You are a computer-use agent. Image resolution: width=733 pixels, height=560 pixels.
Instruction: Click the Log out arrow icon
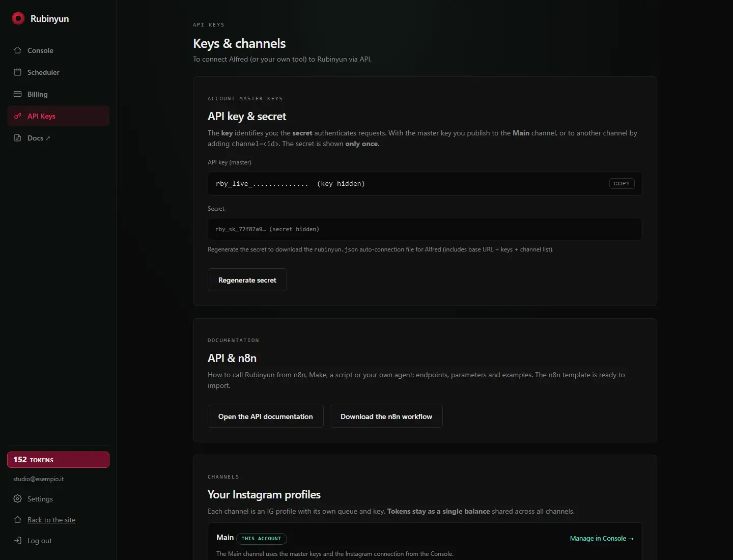point(18,541)
